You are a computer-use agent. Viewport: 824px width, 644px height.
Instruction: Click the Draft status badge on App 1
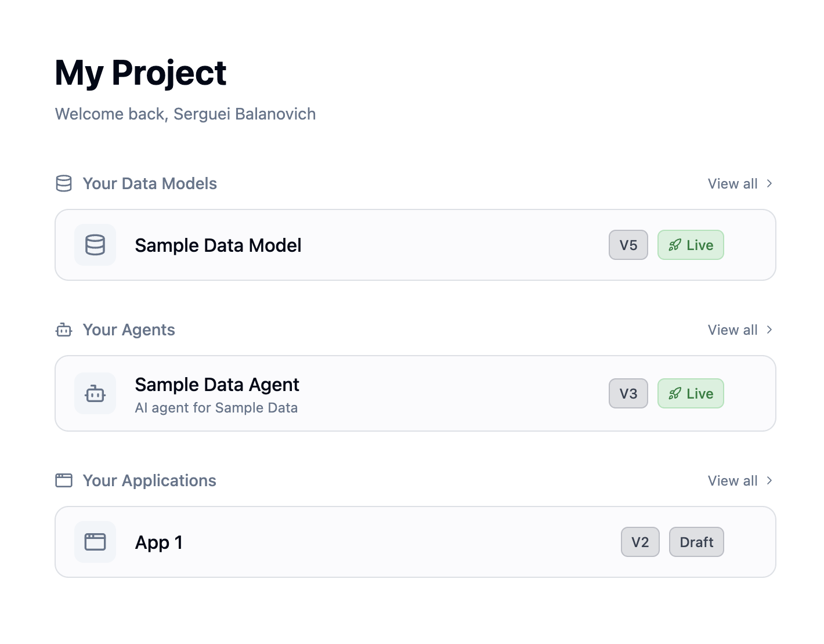click(696, 542)
